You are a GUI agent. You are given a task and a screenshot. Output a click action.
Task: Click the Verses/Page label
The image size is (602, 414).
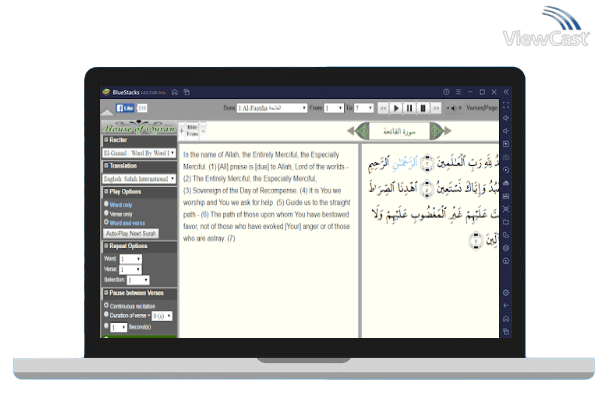pos(481,108)
